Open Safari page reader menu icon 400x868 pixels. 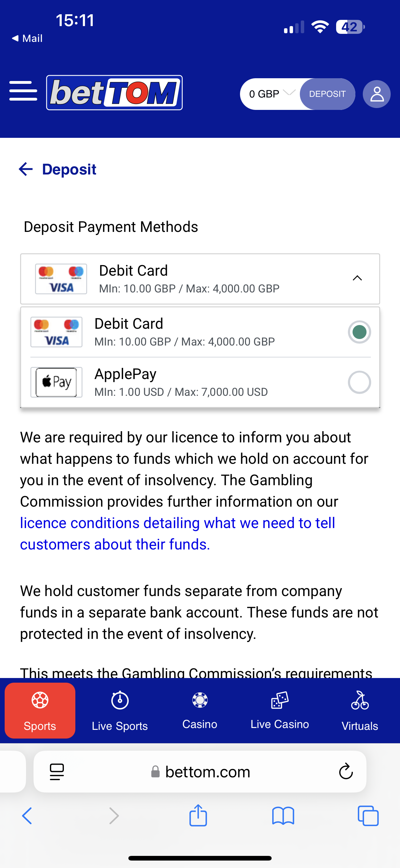(x=56, y=771)
